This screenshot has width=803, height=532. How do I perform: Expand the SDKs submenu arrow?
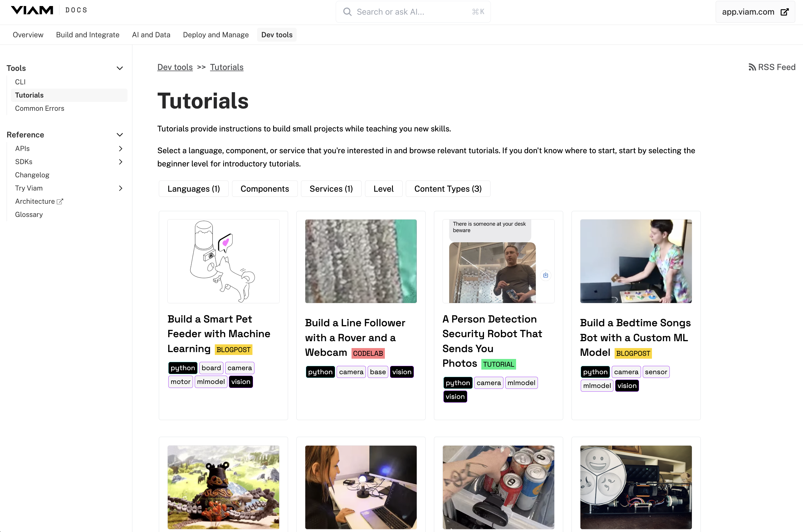pos(121,162)
